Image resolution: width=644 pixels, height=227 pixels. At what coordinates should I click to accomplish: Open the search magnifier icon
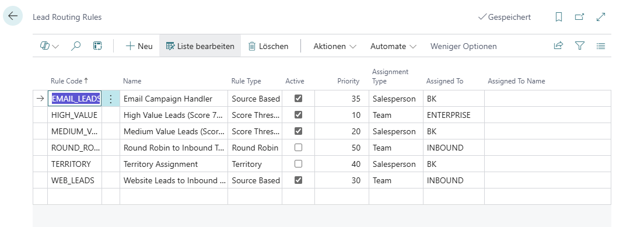[76, 46]
